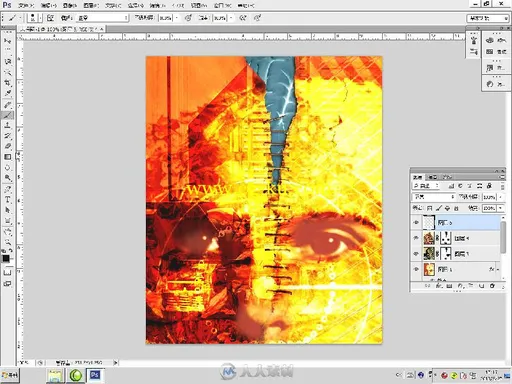Screen dimensions: 512x384
Task: Toggle visibility of second layer
Action: (416, 238)
